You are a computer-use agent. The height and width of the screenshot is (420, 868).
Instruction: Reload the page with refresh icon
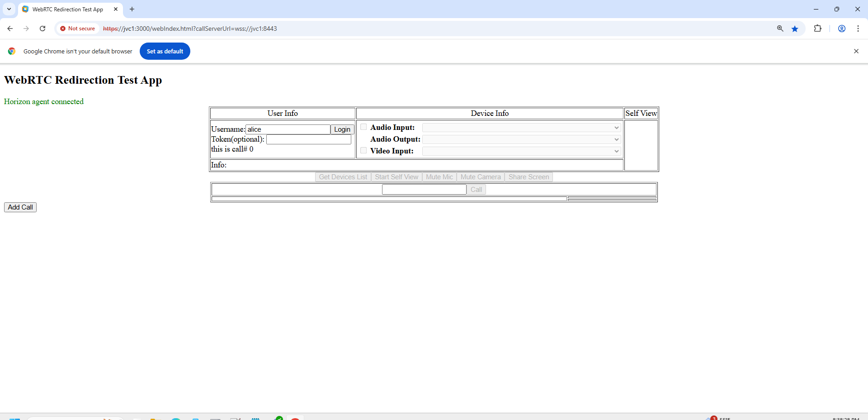pos(42,29)
